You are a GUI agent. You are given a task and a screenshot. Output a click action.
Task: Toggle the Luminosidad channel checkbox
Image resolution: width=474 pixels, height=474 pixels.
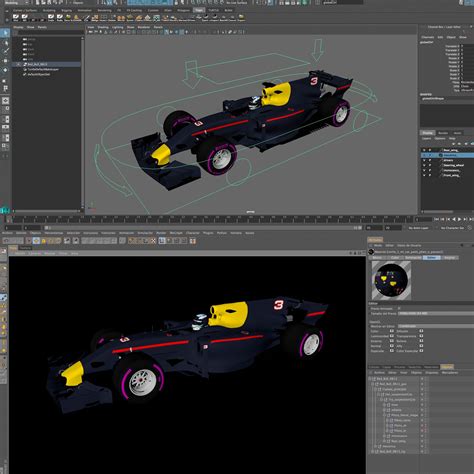pyautogui.click(x=392, y=336)
